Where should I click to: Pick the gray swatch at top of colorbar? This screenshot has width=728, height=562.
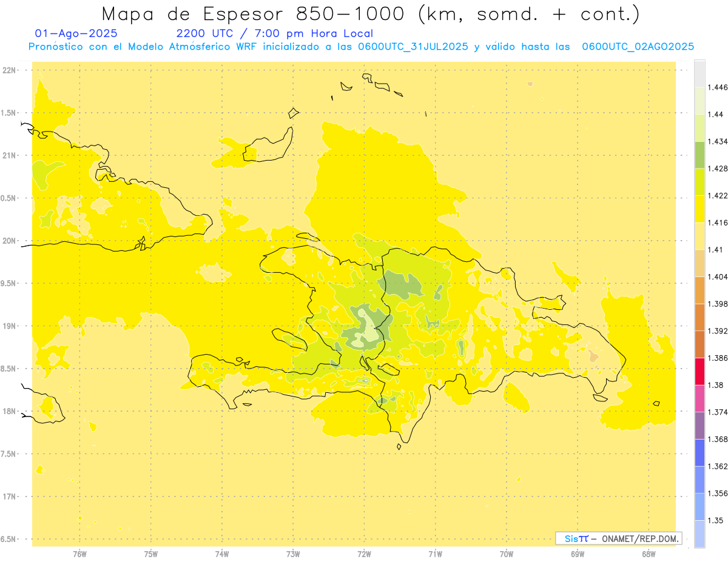tap(699, 73)
